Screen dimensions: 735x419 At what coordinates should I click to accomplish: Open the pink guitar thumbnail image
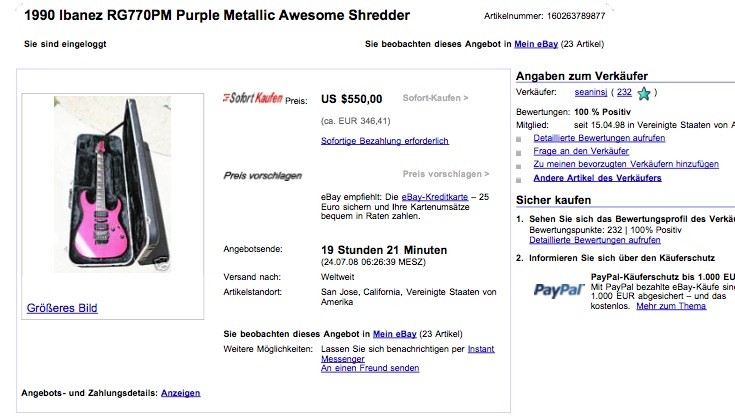pos(112,184)
